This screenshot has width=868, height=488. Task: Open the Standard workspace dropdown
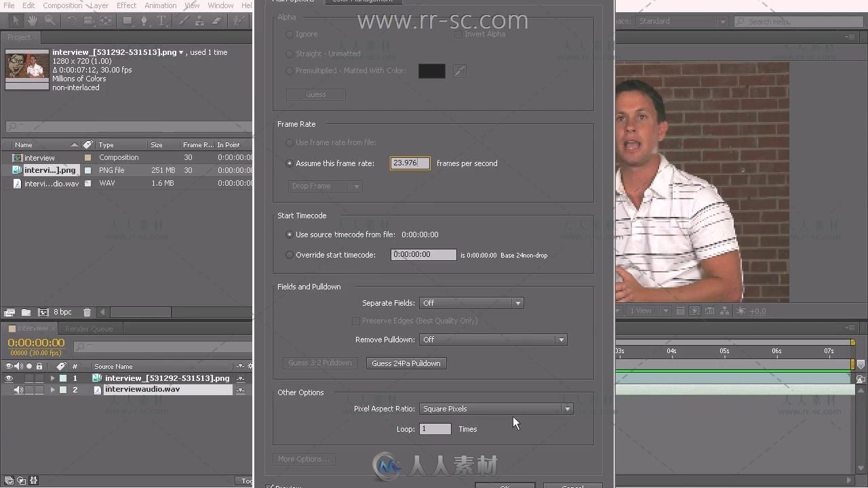click(682, 21)
